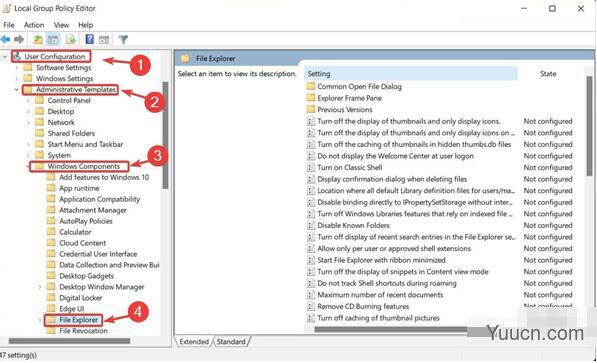Select Display confirmation dialog when deleting files
597x363 pixels.
[x=392, y=179]
